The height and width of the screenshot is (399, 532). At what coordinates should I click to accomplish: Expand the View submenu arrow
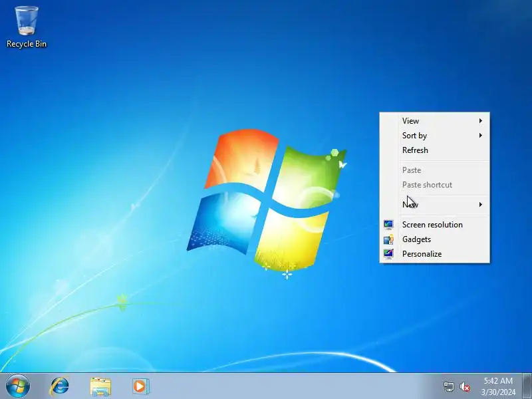(x=481, y=121)
